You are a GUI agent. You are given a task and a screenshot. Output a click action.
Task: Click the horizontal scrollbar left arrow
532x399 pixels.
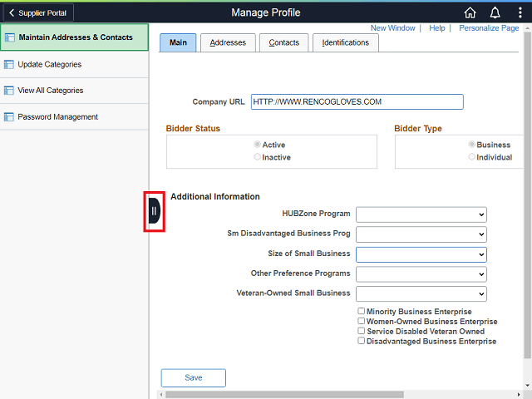(161, 395)
